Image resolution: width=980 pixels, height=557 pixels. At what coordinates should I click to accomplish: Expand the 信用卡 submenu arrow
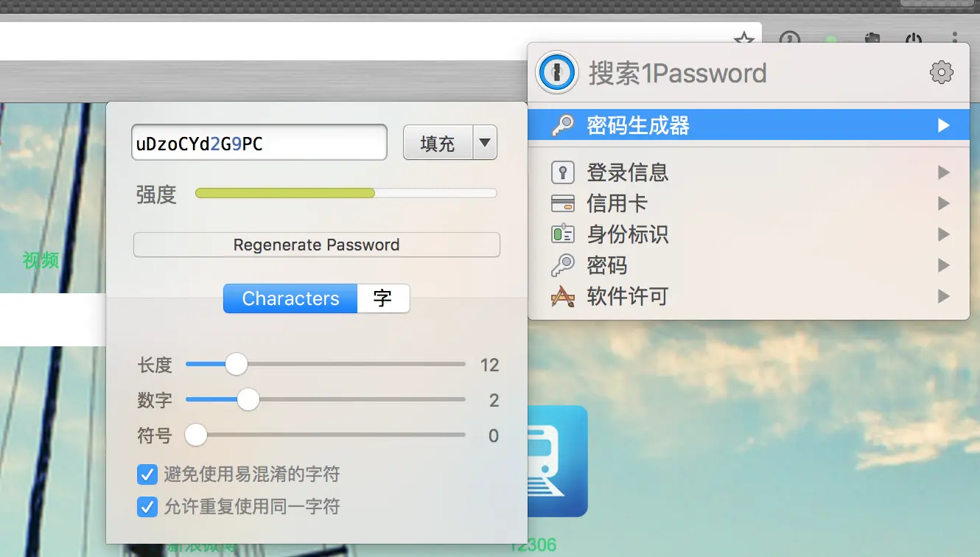[x=944, y=203]
